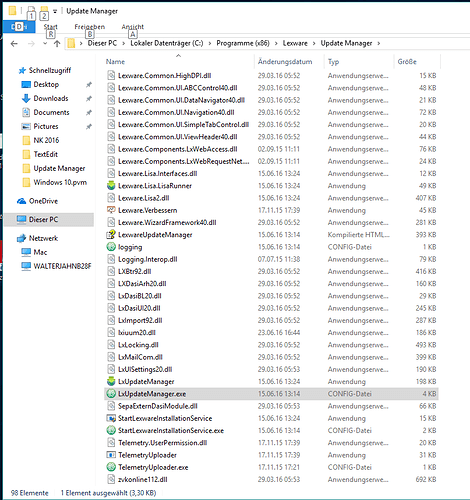Click Dieser PC in address bar
470x500 pixels.
pyautogui.click(x=102, y=43)
